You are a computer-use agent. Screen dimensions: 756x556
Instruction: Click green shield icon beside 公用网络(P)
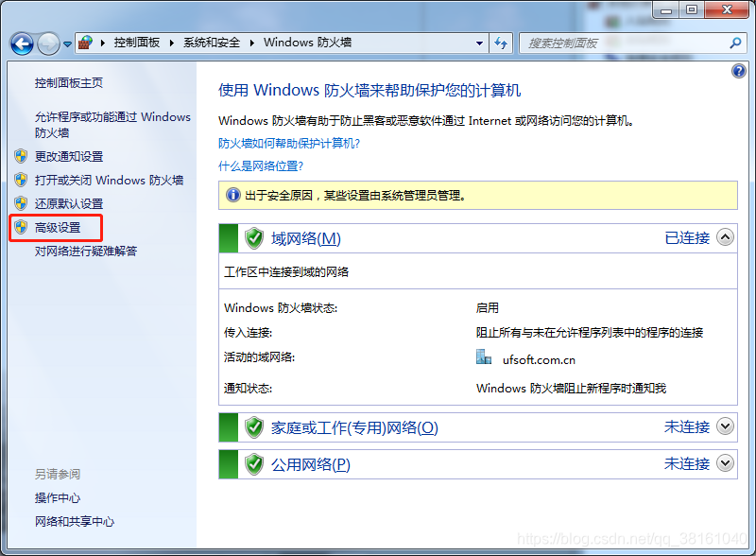coord(253,464)
